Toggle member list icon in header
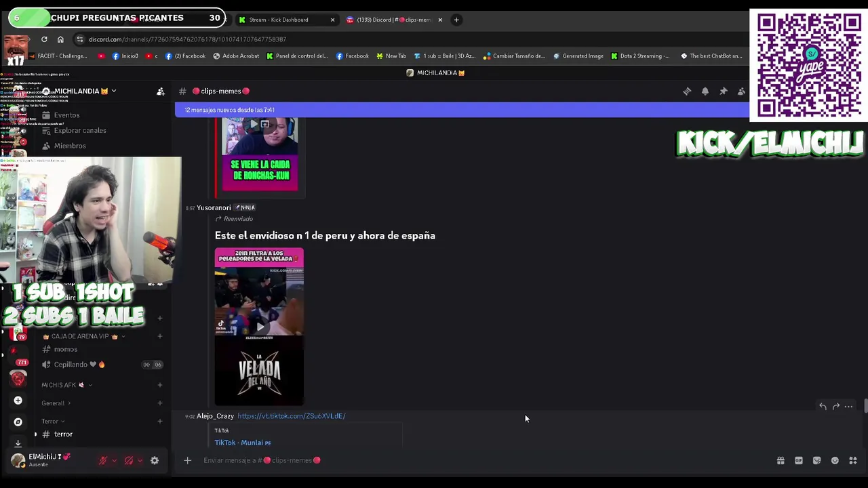Viewport: 868px width, 488px height. 741,91
